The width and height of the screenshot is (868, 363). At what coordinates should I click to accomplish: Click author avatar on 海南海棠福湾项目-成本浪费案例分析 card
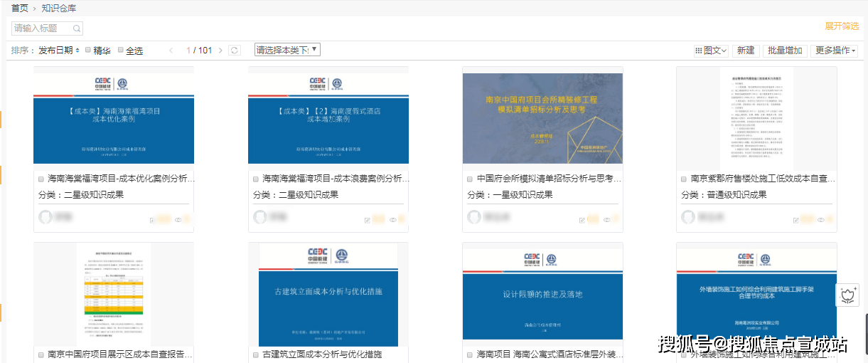pos(260,217)
